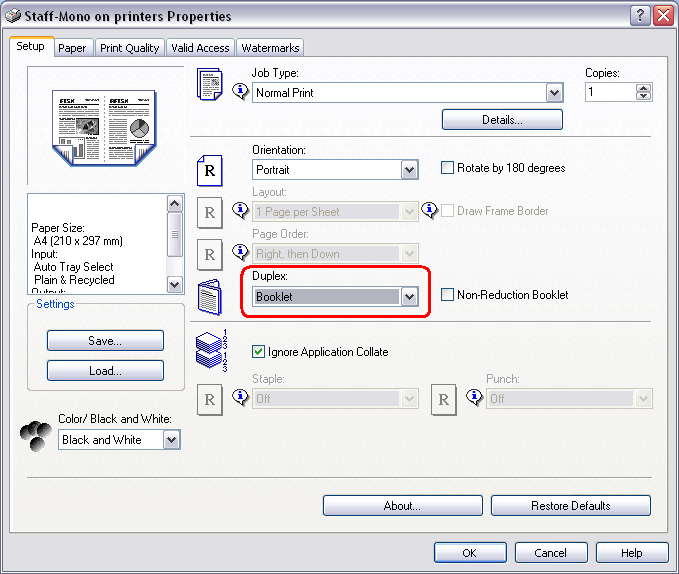Click the info icon next to Staple
This screenshot has height=574, width=679.
tap(240, 398)
